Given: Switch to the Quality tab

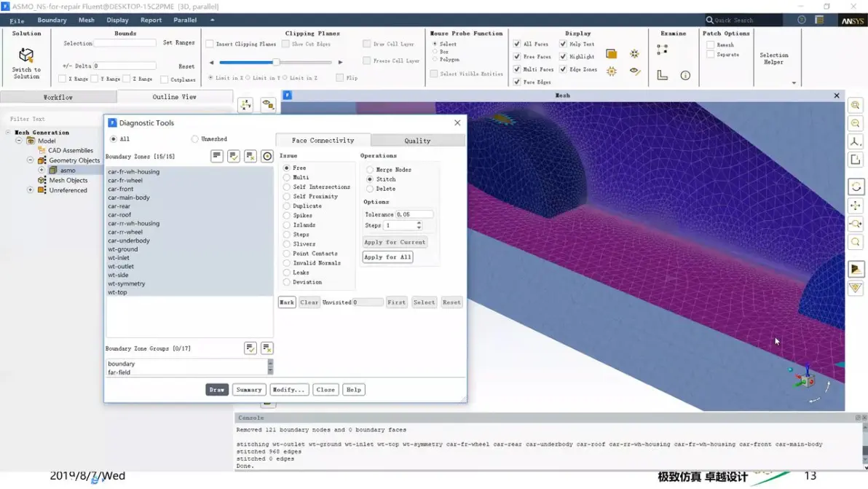Looking at the screenshot, I should pos(417,141).
